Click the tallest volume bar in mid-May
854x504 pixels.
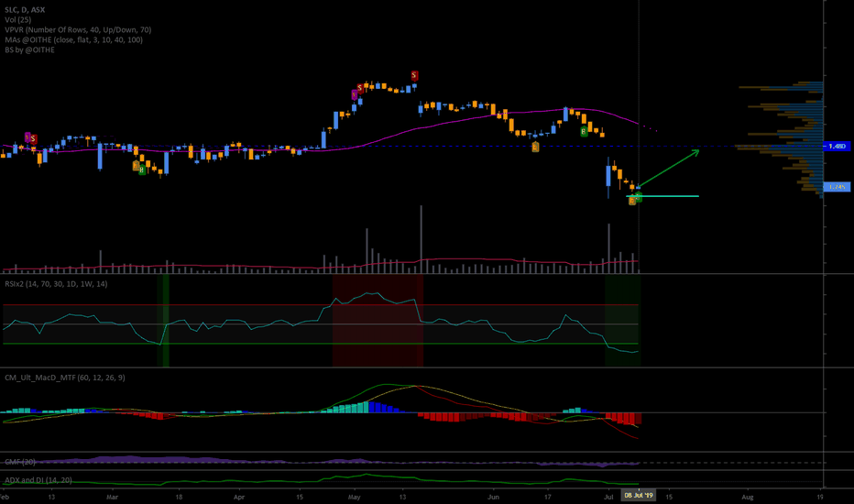[x=421, y=239]
